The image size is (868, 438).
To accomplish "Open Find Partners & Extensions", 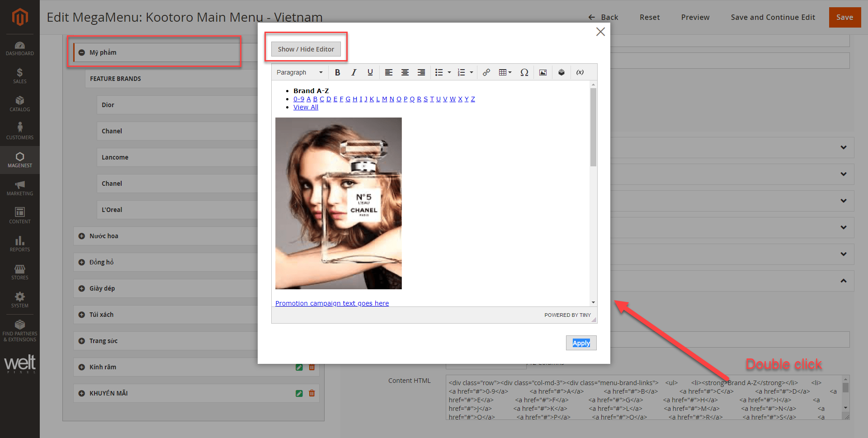I will pos(20,331).
